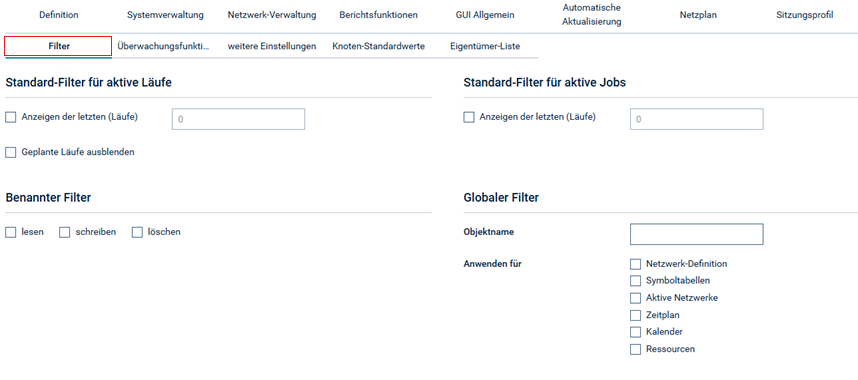Open the Netzwerk-Verwaltung tab
This screenshot has width=858, height=380.
pyautogui.click(x=272, y=15)
